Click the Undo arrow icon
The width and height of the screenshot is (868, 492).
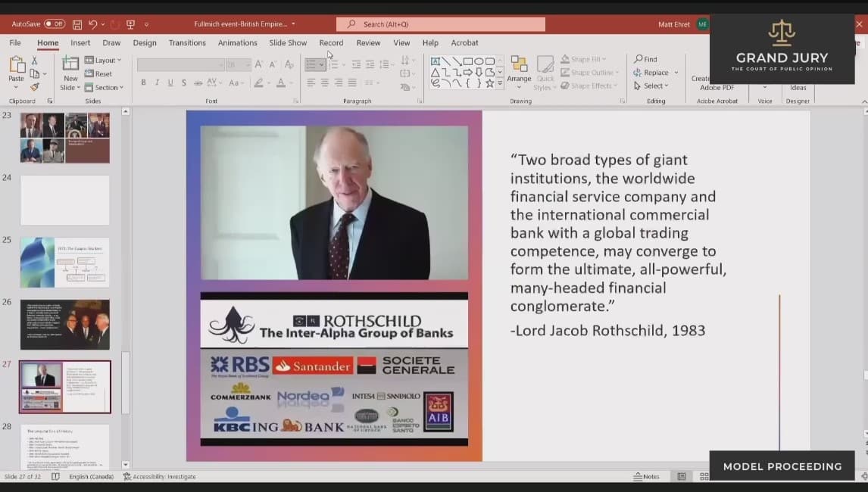(x=93, y=24)
